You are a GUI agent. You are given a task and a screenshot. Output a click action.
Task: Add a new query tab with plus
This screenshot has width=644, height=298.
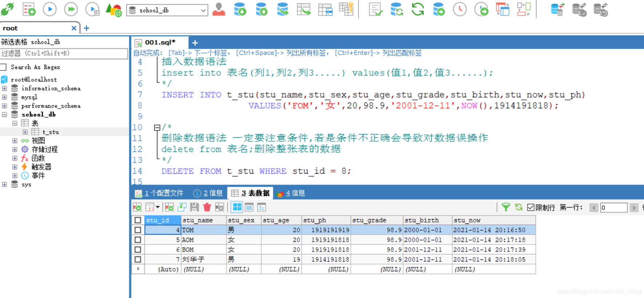click(195, 43)
